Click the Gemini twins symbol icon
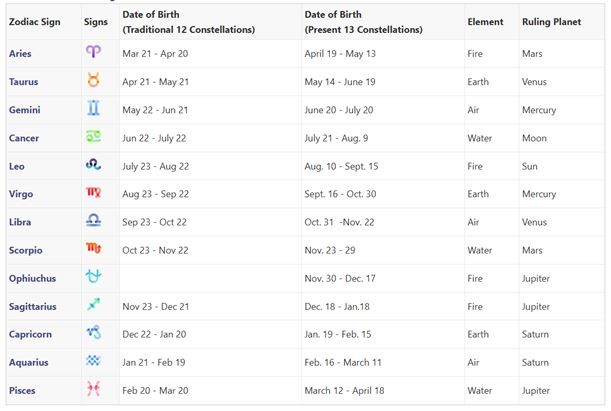Viewport: 611px width, 411px height. [93, 109]
